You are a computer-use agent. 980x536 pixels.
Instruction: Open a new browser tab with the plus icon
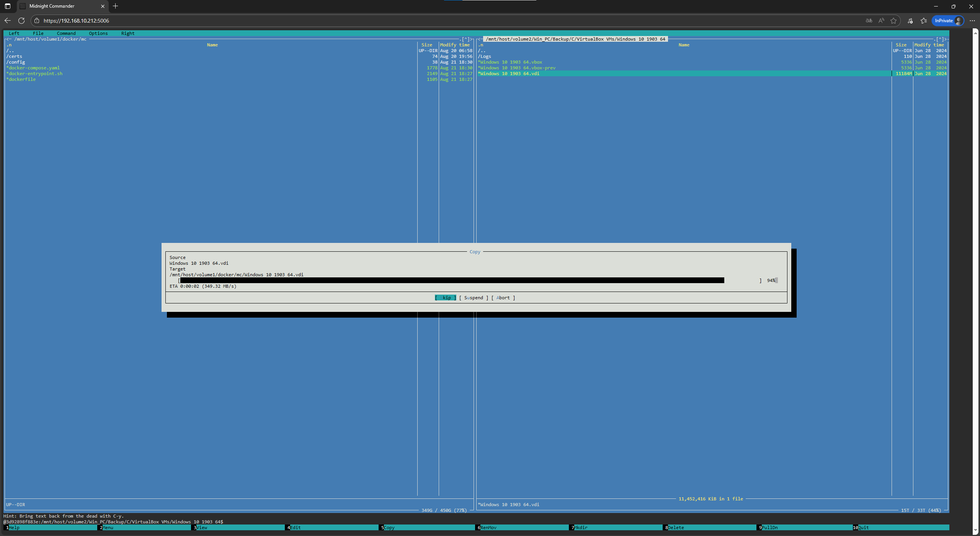click(x=115, y=6)
